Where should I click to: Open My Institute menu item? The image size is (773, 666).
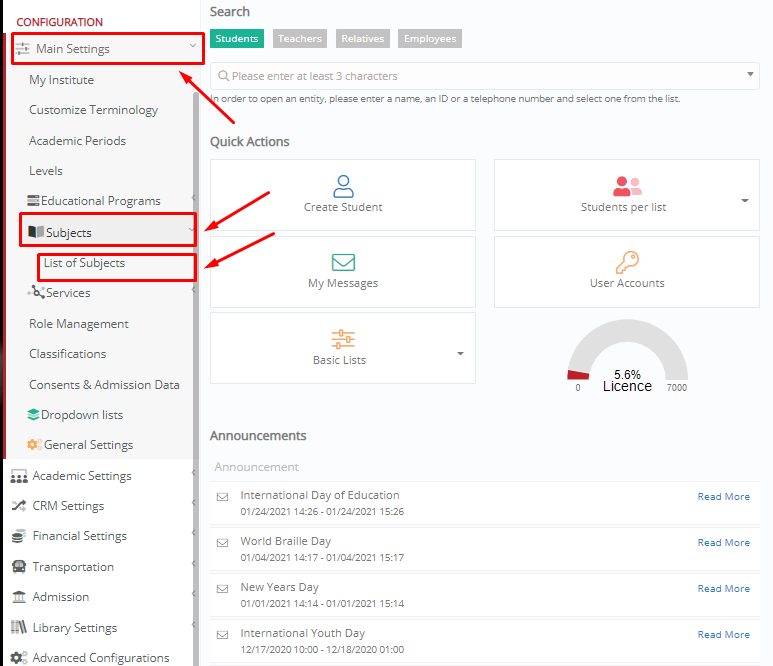tap(62, 80)
